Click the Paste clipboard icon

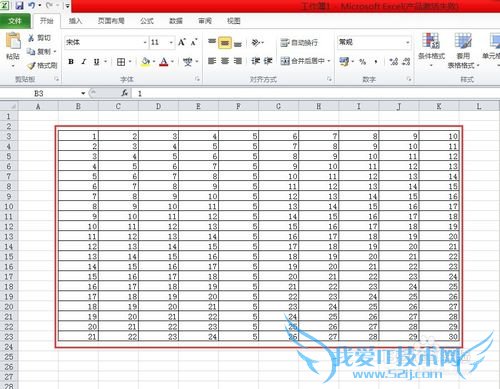point(13,41)
